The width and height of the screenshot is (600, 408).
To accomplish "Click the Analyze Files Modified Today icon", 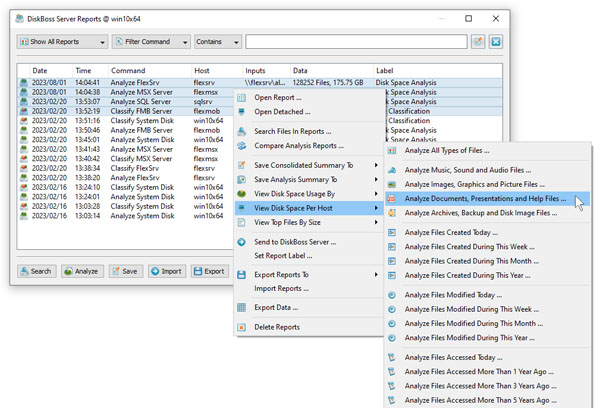I will (392, 295).
